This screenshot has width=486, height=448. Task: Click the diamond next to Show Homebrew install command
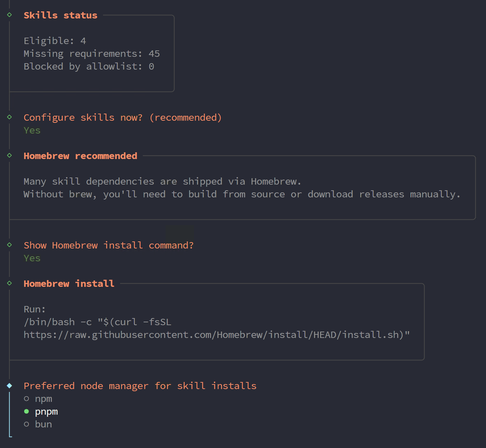tap(9, 245)
